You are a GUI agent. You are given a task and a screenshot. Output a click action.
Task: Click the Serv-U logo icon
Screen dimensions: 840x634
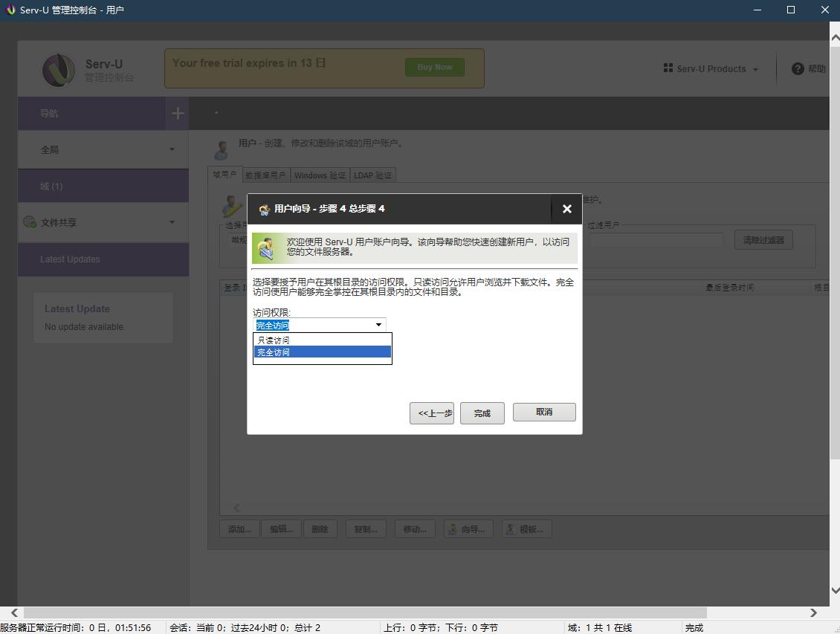tap(58, 70)
